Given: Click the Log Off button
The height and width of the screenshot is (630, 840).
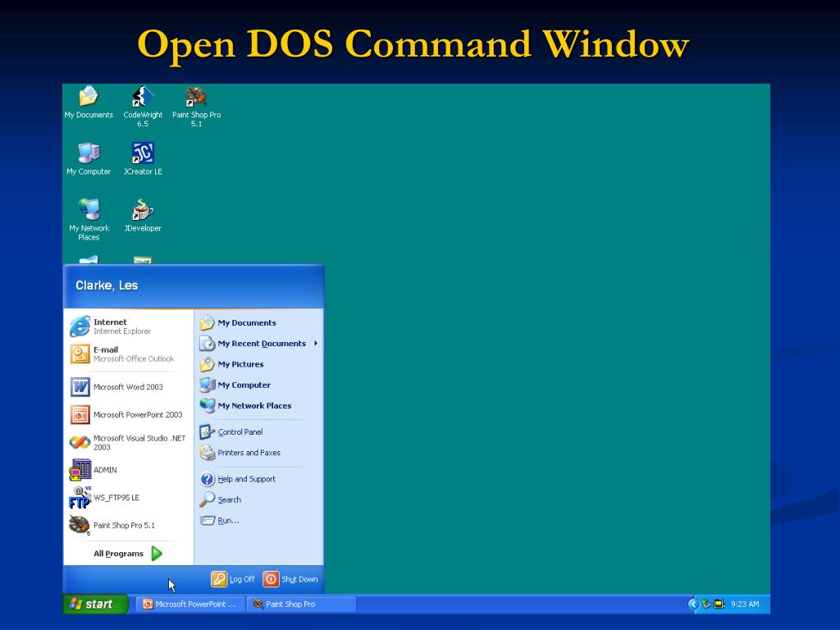Looking at the screenshot, I should coord(233,579).
